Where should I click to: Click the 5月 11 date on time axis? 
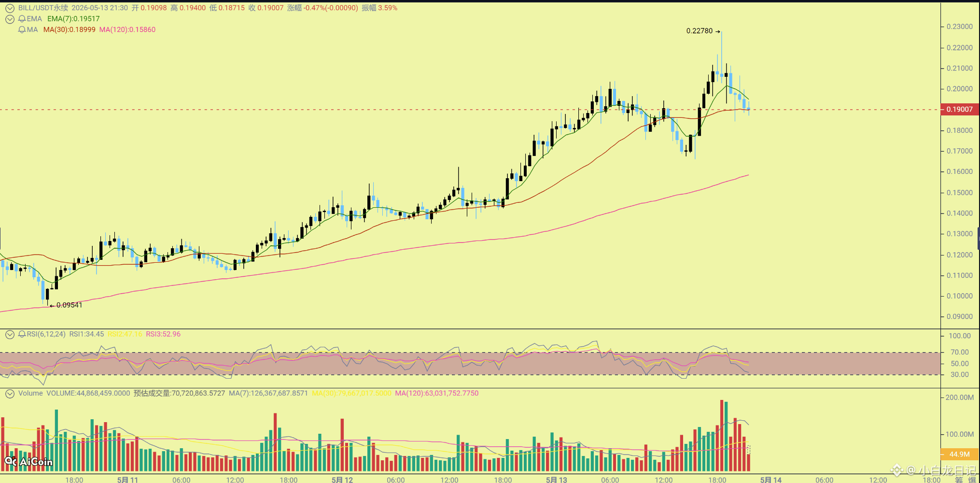(127, 480)
